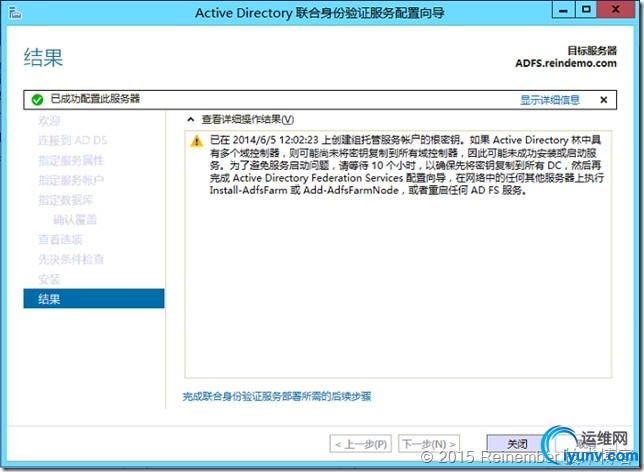
Task: Click the wizard app icon in title bar
Action: pyautogui.click(x=14, y=13)
